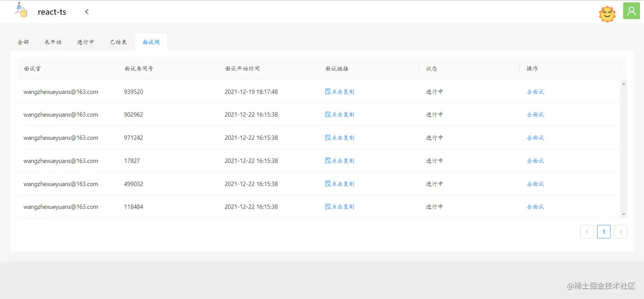Screen dimensions: 644x299
Task: Switch to the 未开始 tab
Action: (53, 42)
